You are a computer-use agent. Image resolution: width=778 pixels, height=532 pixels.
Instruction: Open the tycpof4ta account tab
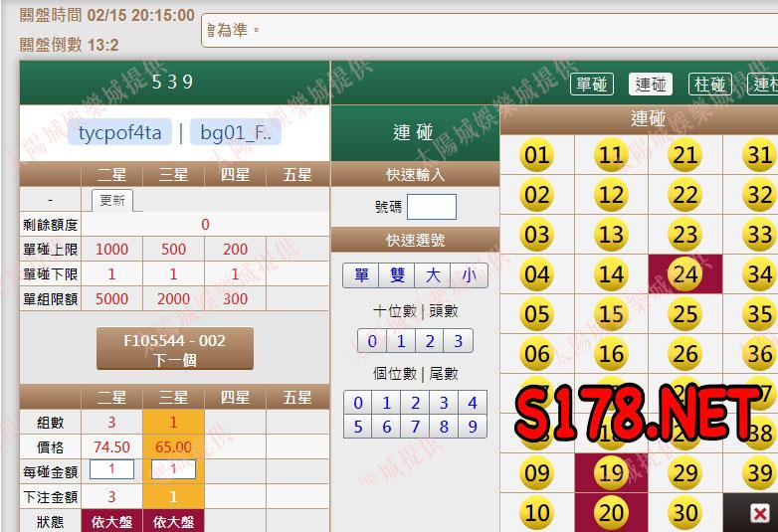[x=119, y=132]
